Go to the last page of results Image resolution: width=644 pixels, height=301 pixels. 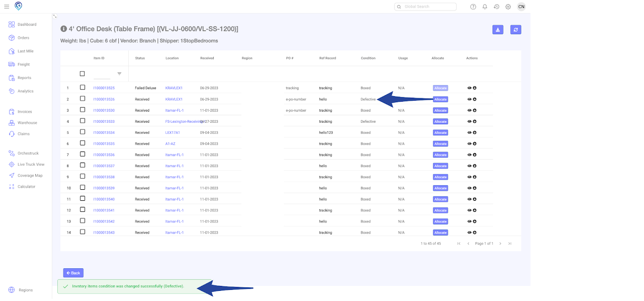pos(510,244)
